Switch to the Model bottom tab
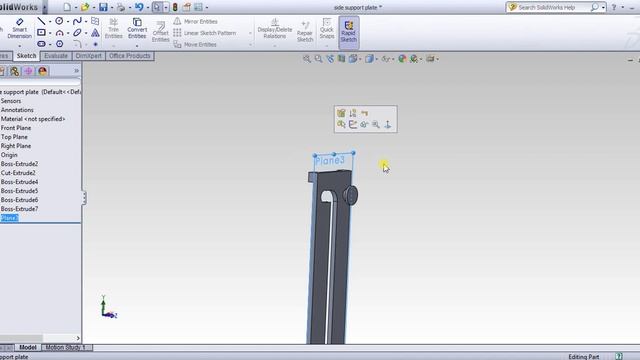The height and width of the screenshot is (360, 640). [28, 347]
